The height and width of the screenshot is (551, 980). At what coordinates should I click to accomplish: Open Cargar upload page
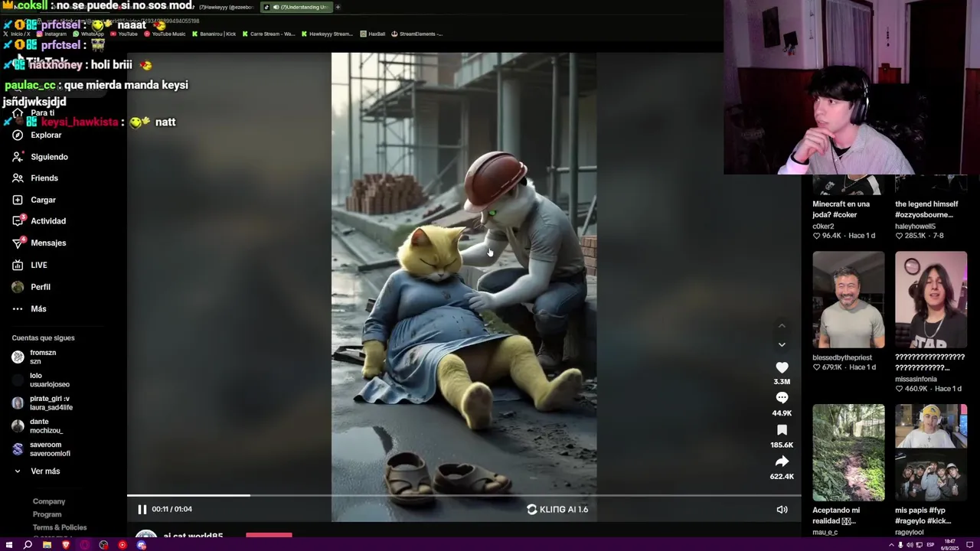point(43,200)
